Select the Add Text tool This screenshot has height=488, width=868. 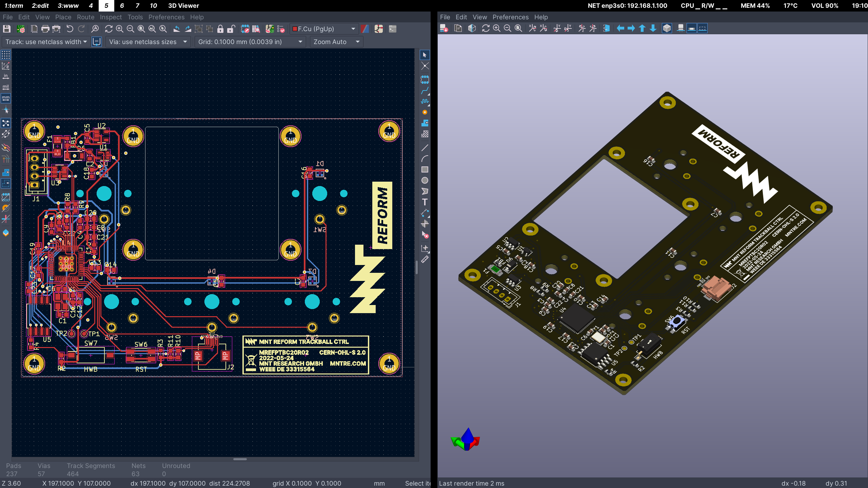[x=425, y=202]
